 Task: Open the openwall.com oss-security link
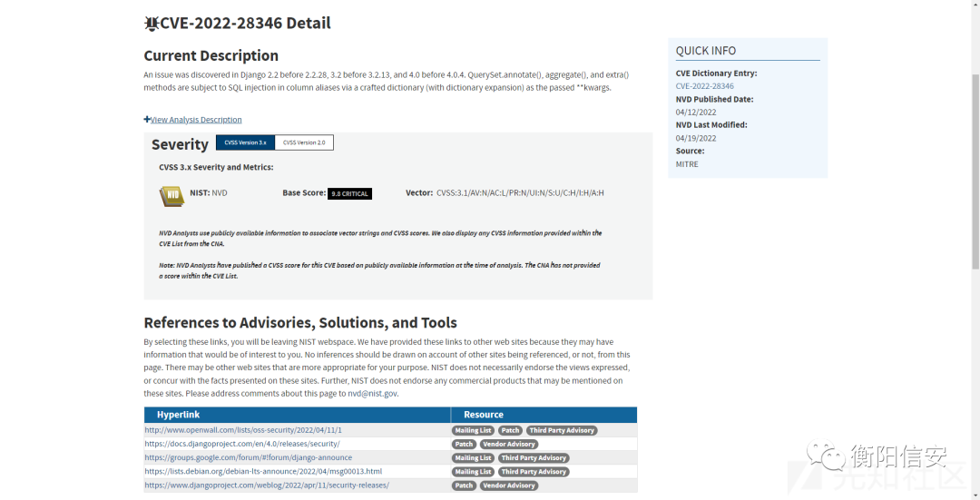(x=243, y=430)
